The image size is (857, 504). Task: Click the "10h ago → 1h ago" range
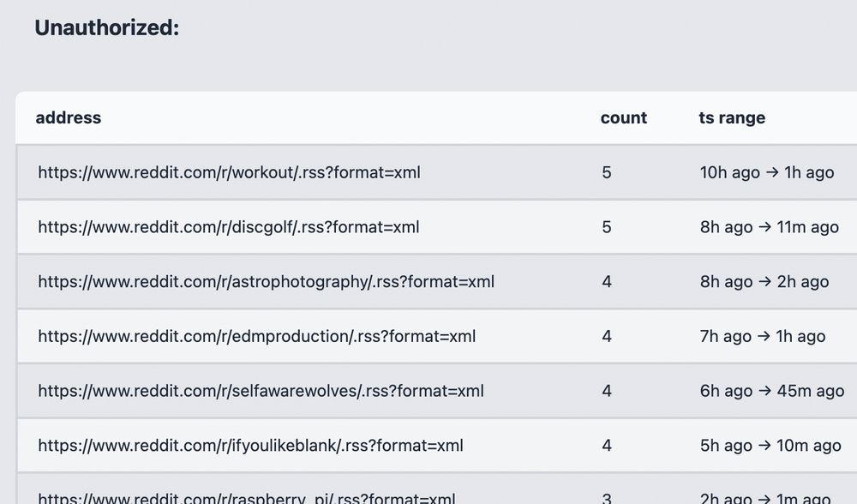767,173
